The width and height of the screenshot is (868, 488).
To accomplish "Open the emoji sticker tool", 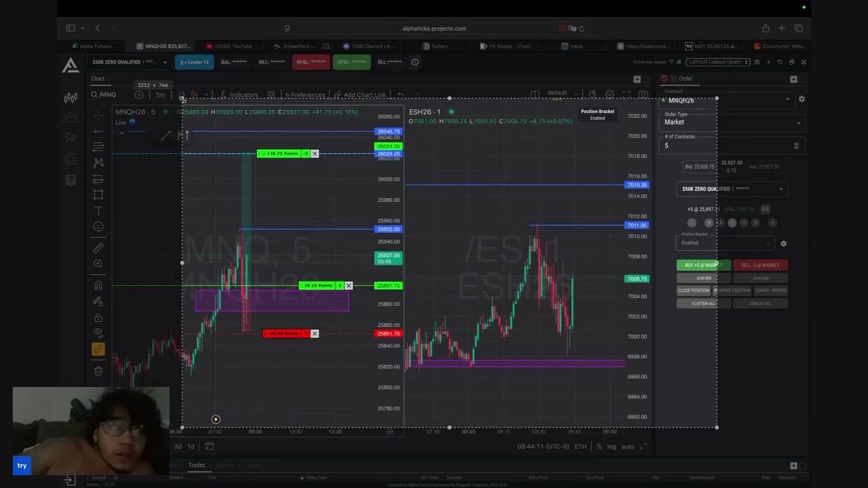I will 98,227.
